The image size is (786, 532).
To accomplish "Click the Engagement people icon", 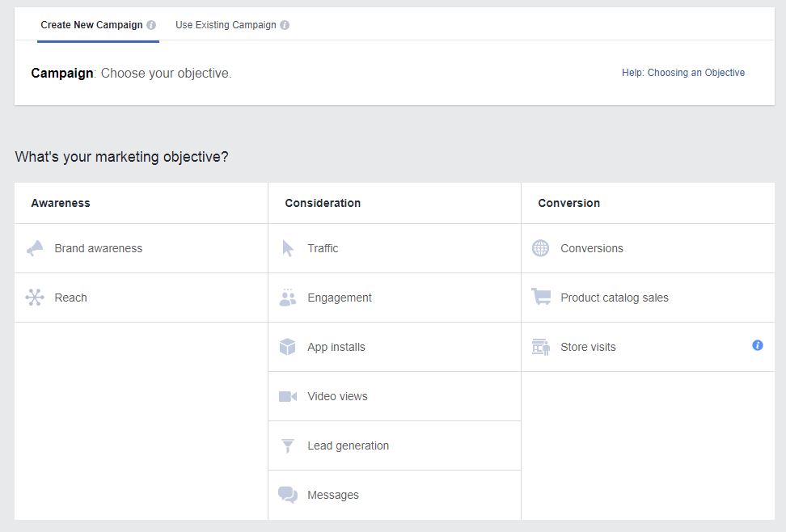I will (x=288, y=298).
